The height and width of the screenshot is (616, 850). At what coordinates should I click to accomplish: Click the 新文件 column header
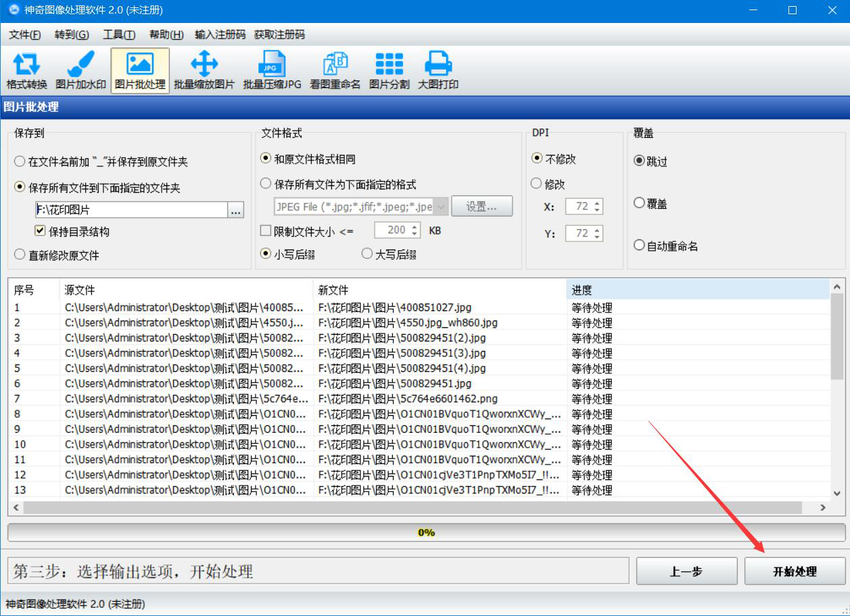(440, 290)
